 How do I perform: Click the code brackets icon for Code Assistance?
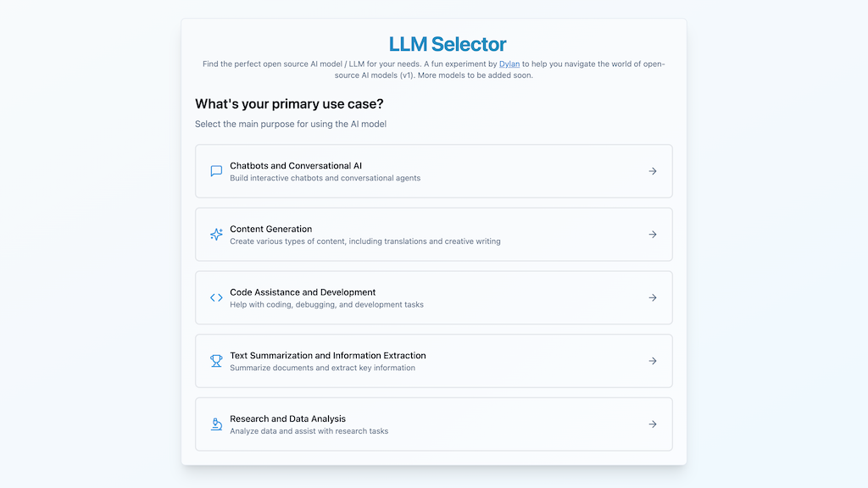[x=216, y=297]
